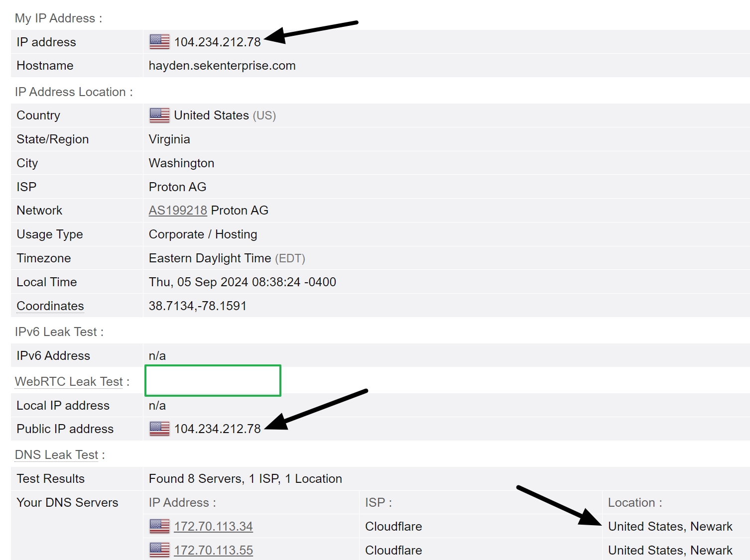Click the US flag beside IP address
Viewport: 750px width, 560px height.
tap(158, 42)
